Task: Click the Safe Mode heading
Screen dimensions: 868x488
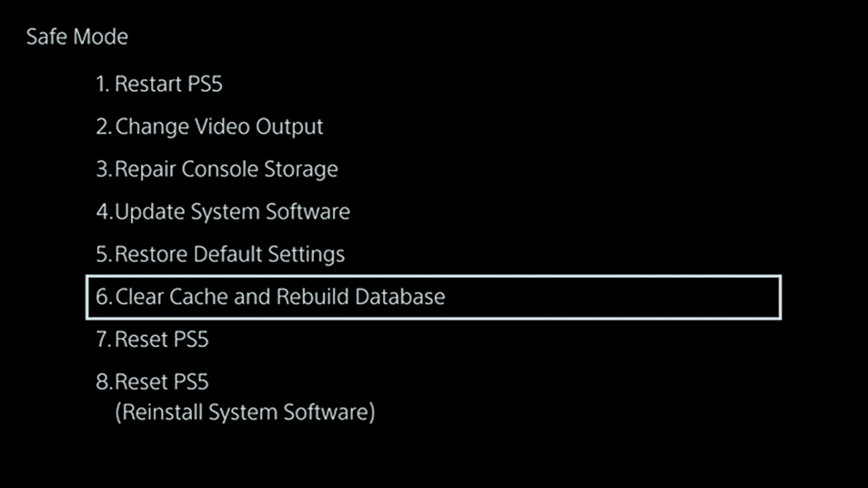Action: click(77, 37)
